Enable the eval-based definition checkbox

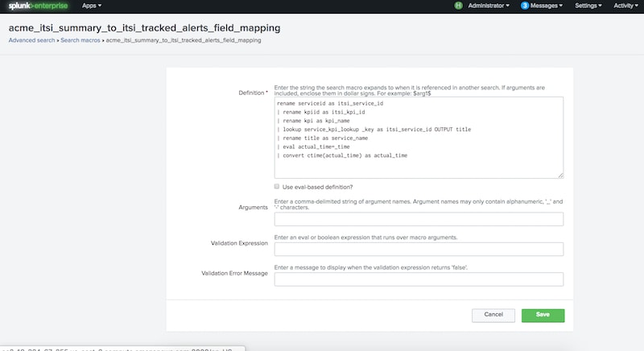point(278,187)
